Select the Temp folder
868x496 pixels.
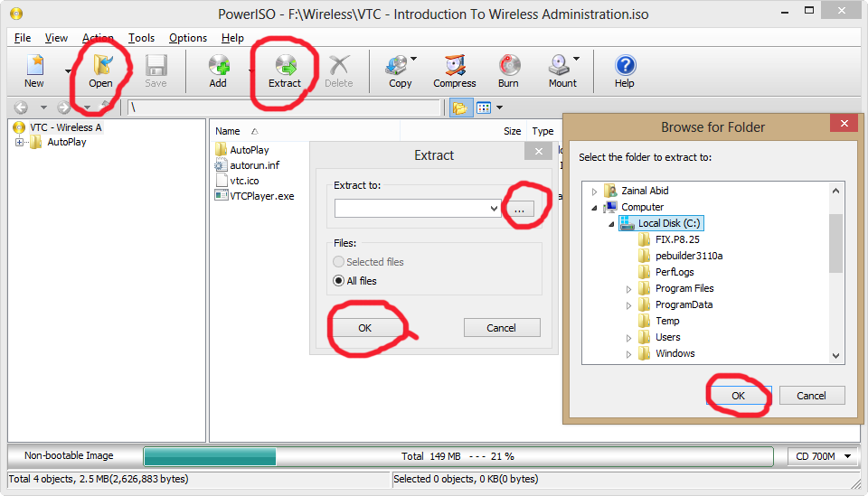659,322
